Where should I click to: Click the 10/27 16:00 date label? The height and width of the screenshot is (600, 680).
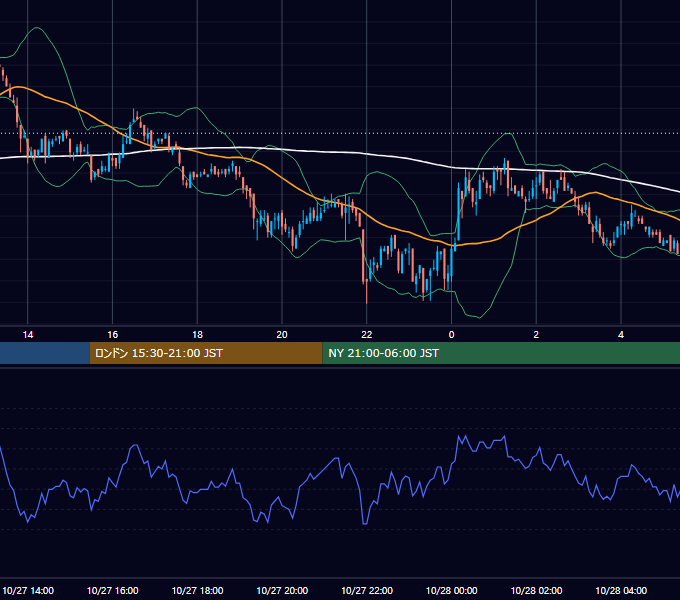click(x=113, y=590)
